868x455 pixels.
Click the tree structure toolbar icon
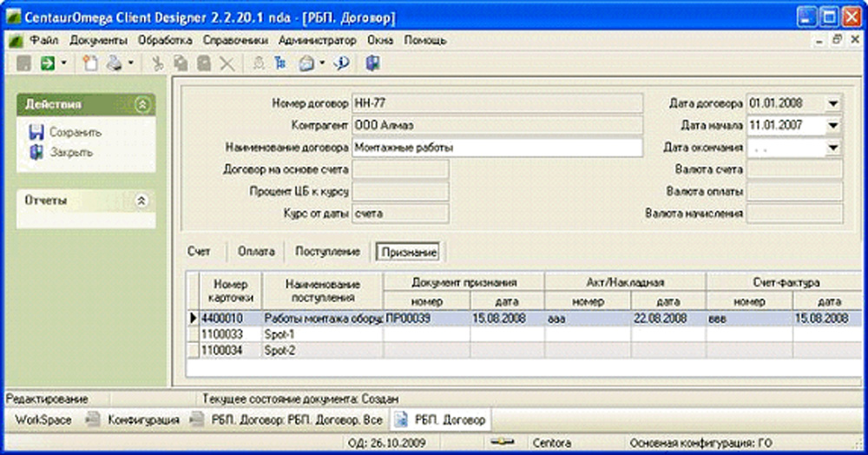click(x=279, y=63)
